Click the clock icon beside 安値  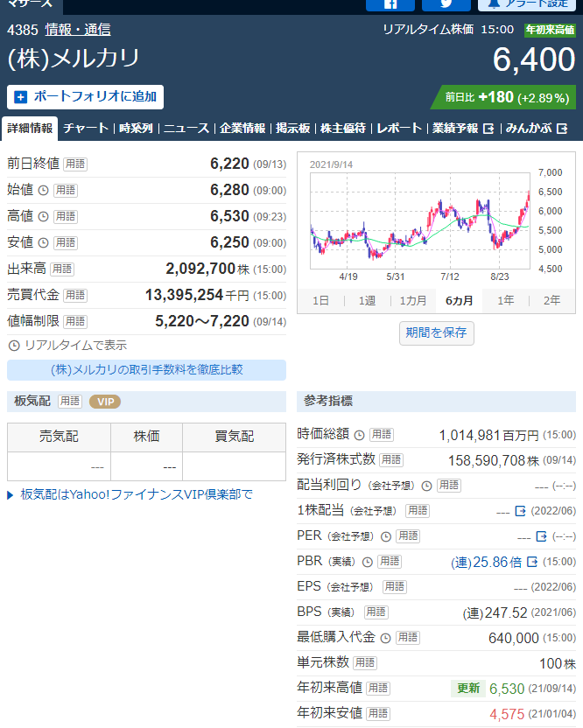[43, 243]
